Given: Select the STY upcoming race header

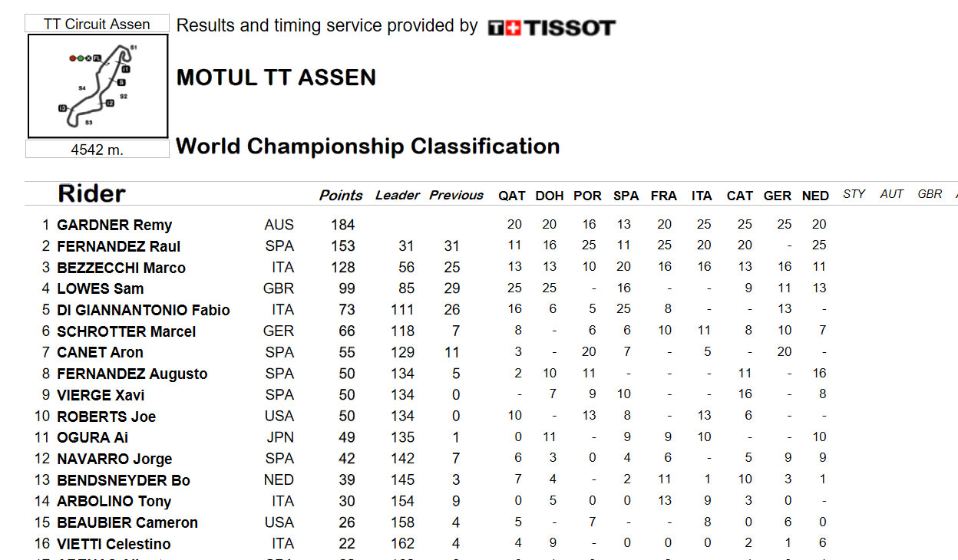Looking at the screenshot, I should point(854,194).
